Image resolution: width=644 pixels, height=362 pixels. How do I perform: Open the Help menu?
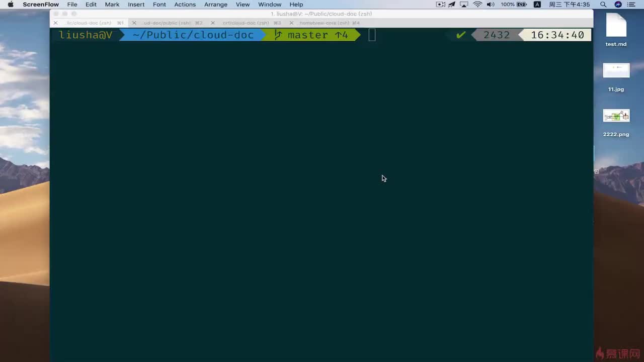point(296,5)
